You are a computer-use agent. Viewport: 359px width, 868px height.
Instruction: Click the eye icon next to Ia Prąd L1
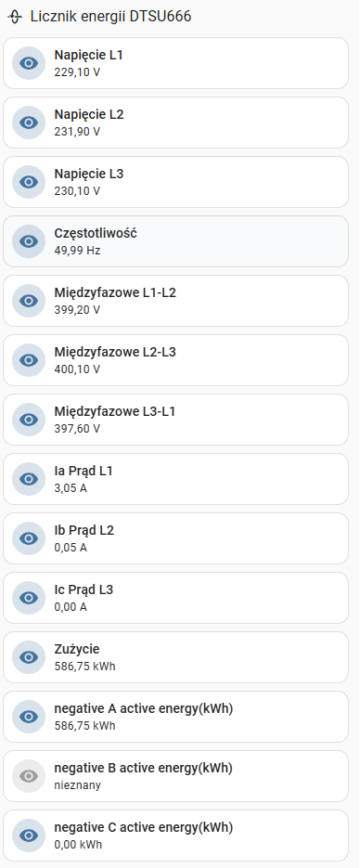tap(29, 479)
